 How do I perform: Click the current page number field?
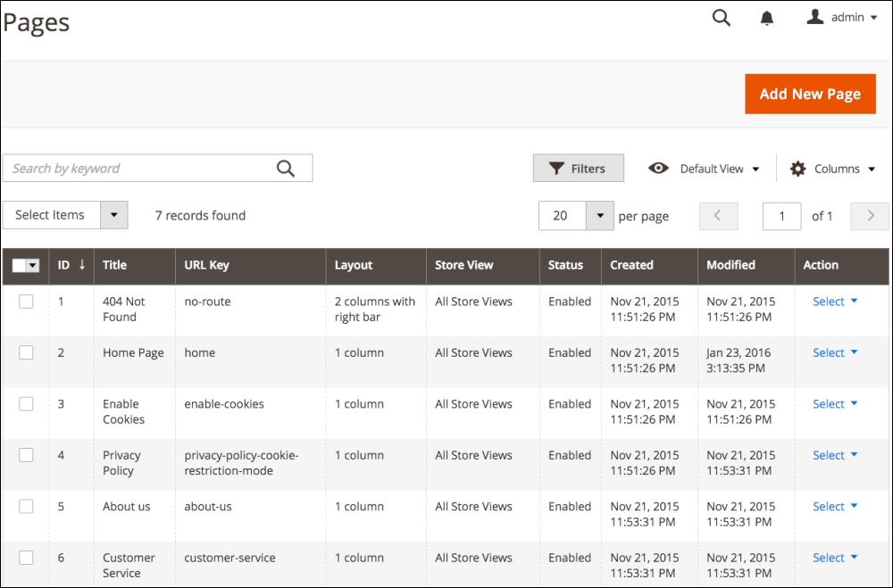[781, 216]
